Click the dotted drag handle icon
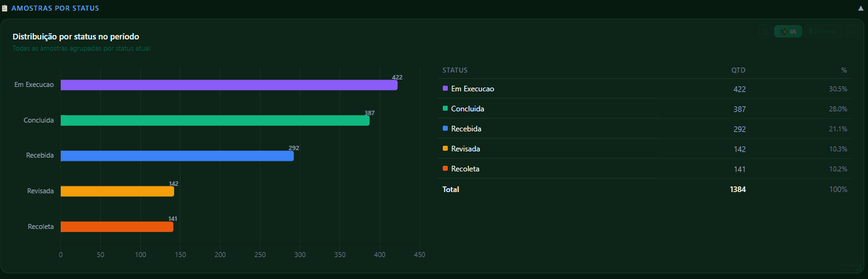 (765, 31)
